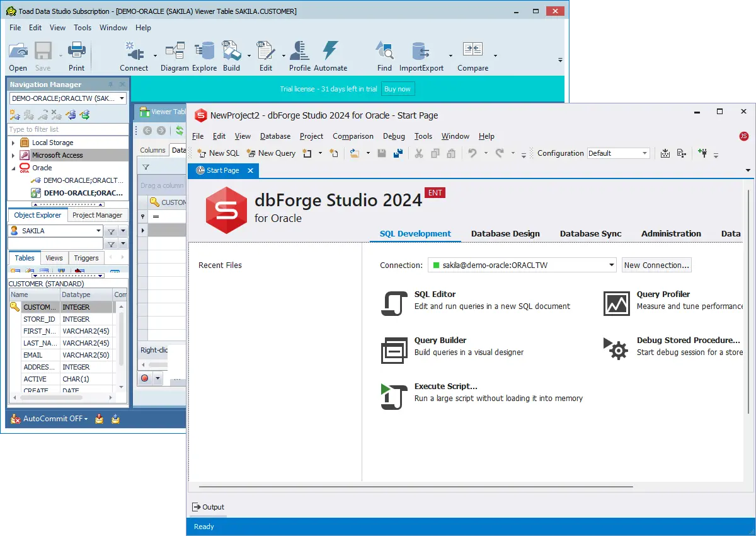Viewport: 756px width, 536px height.
Task: Click the Diagram icon in Toad toolbar
Action: click(175, 52)
